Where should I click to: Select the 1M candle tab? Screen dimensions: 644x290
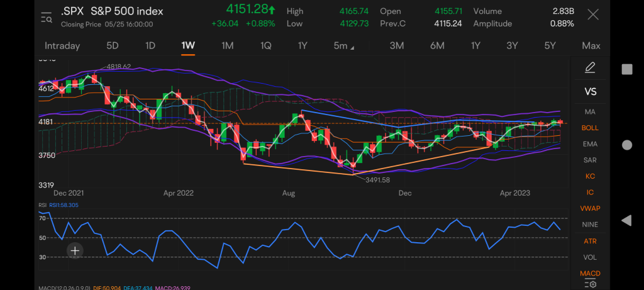click(228, 45)
